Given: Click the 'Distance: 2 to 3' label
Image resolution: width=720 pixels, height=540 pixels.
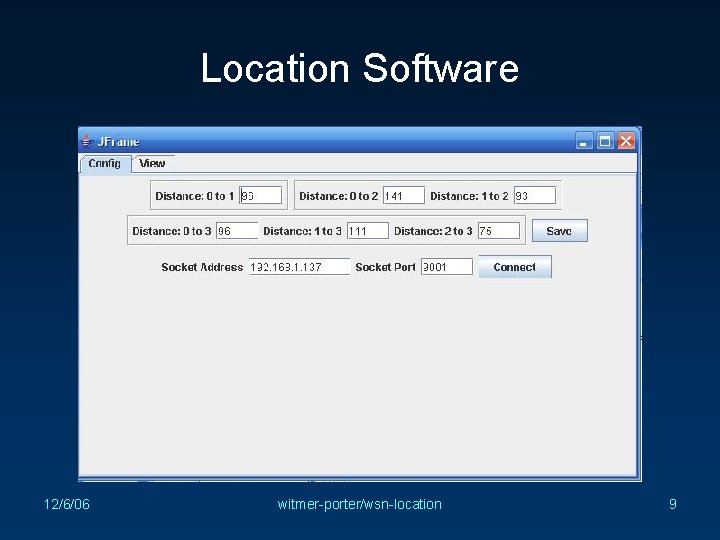Looking at the screenshot, I should pos(433,231).
